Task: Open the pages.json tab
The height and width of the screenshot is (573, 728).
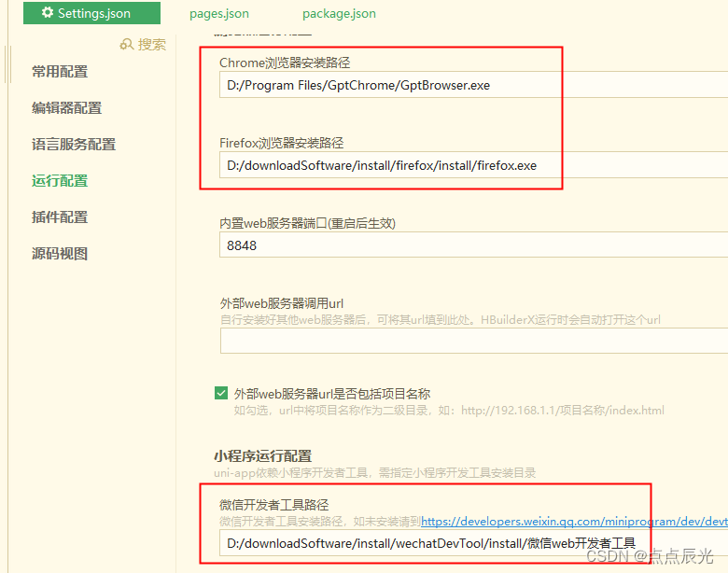Action: pos(219,13)
